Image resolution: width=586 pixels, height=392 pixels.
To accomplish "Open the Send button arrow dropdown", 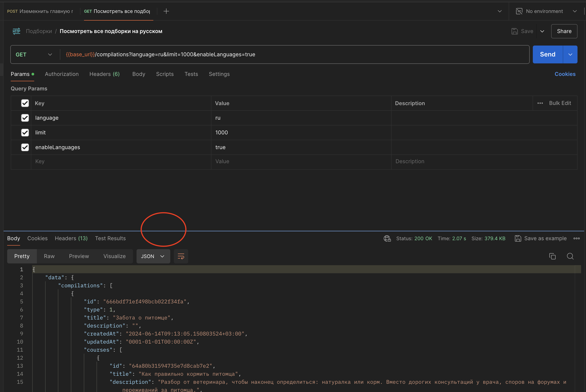I will click(570, 54).
